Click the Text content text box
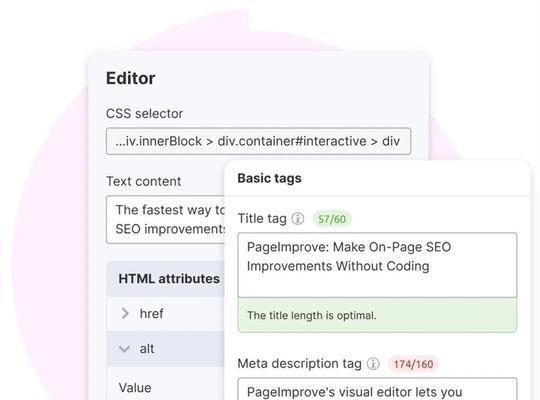Screen dimensions: 540x400 tap(166, 219)
